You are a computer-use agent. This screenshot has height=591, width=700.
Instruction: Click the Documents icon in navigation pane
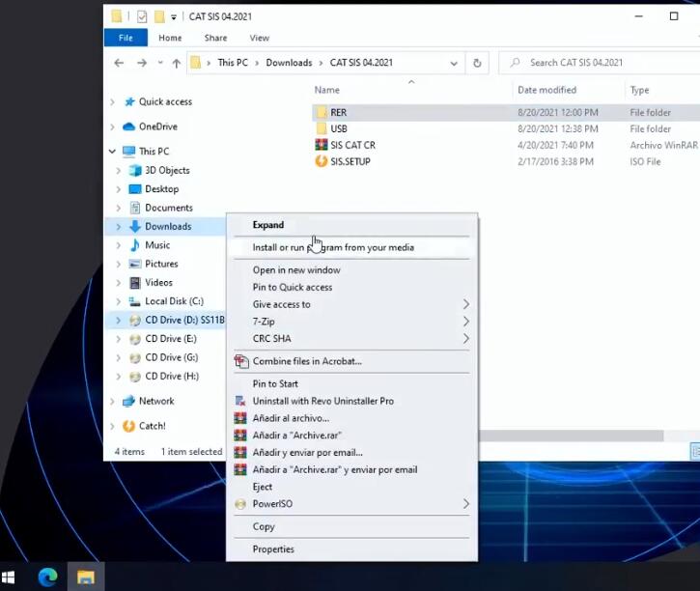(x=135, y=208)
